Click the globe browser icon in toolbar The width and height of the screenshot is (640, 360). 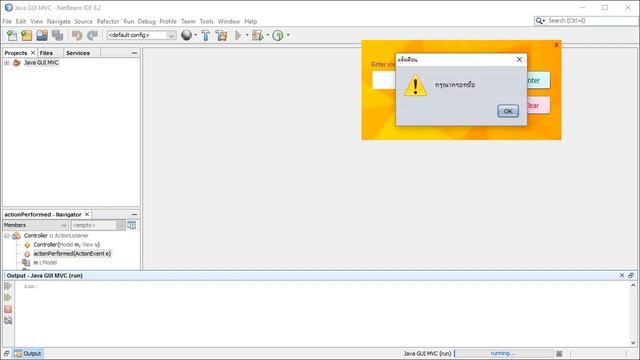(187, 36)
